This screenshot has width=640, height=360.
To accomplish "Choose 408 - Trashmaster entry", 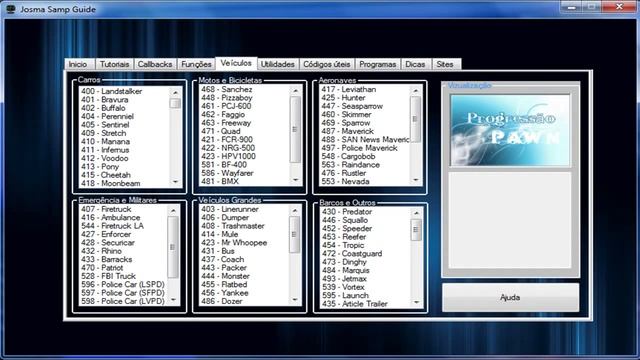I will click(233, 226).
